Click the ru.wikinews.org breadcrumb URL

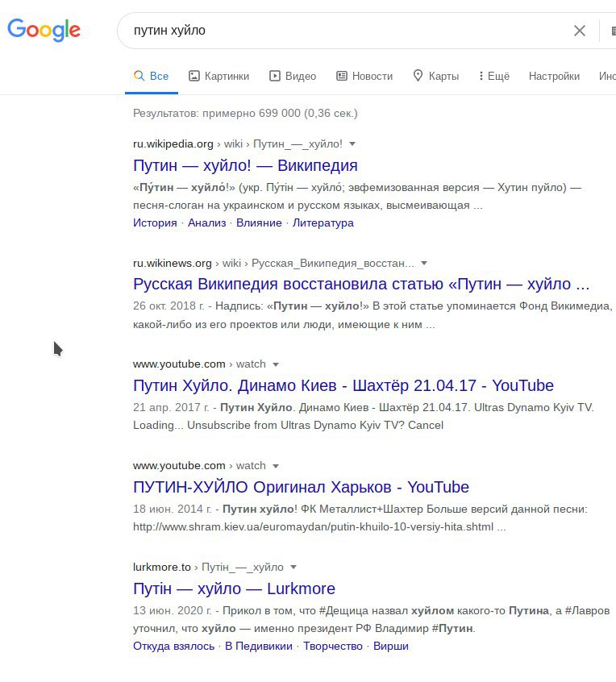273,263
